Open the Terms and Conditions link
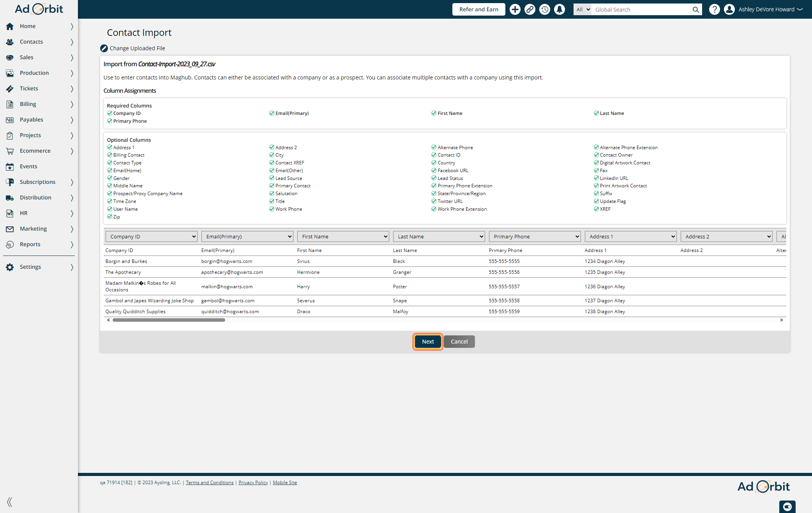This screenshot has width=812, height=513. tap(210, 483)
